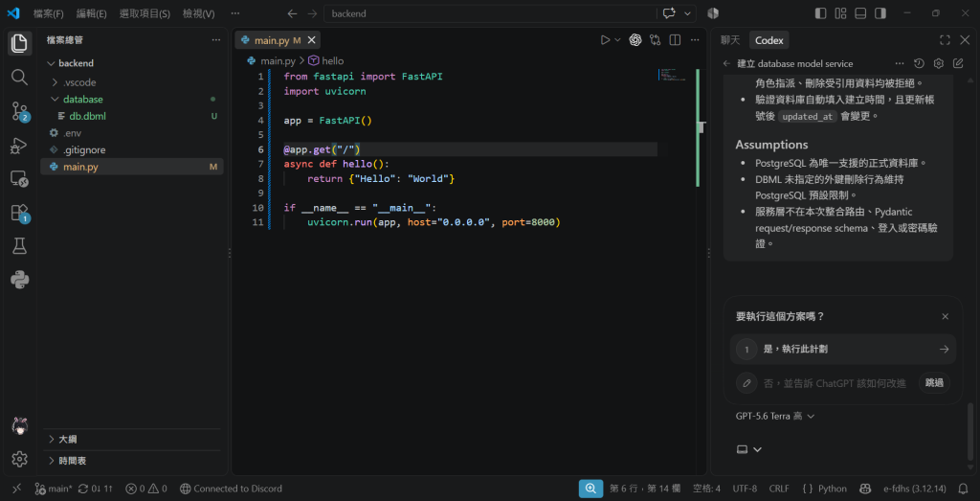Viewport: 980px width, 501px height.
Task: Open the chat dropdown arrow in title bar
Action: pyautogui.click(x=688, y=13)
